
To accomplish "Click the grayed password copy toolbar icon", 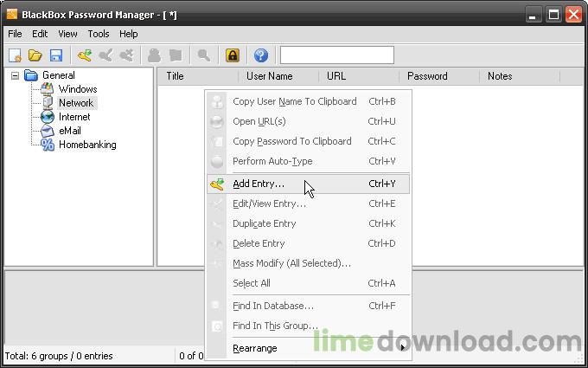I will click(176, 55).
